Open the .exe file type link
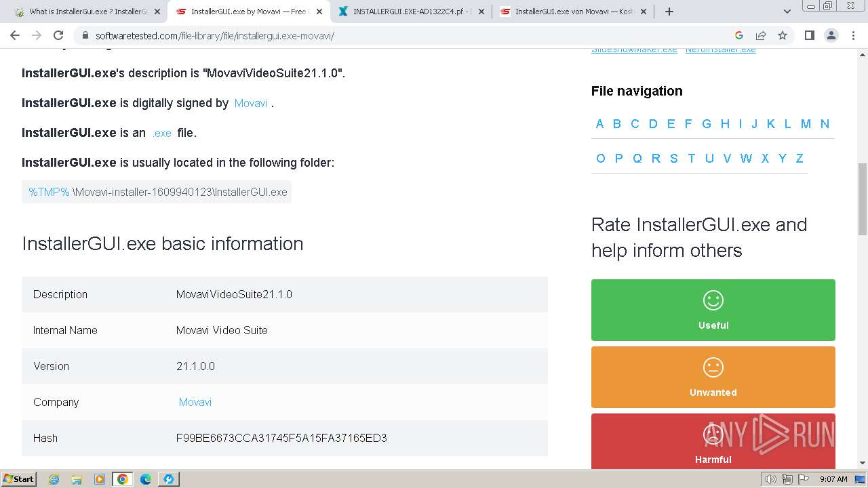This screenshot has width=868, height=488. 162,134
